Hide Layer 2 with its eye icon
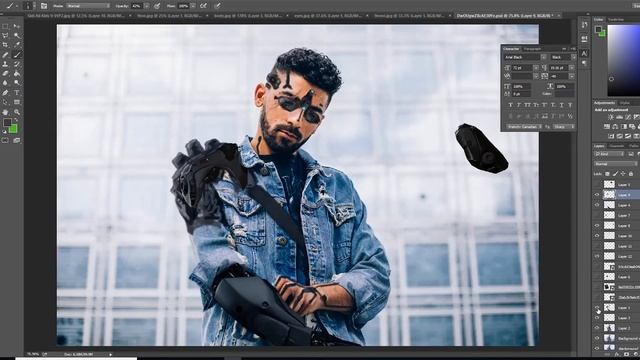Viewport: 640px width, 360px height. coord(597,328)
